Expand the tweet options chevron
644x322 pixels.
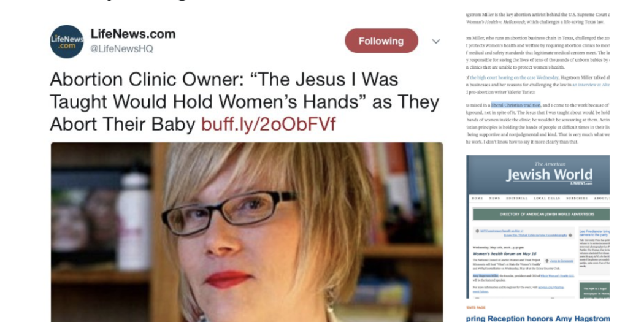coord(435,41)
